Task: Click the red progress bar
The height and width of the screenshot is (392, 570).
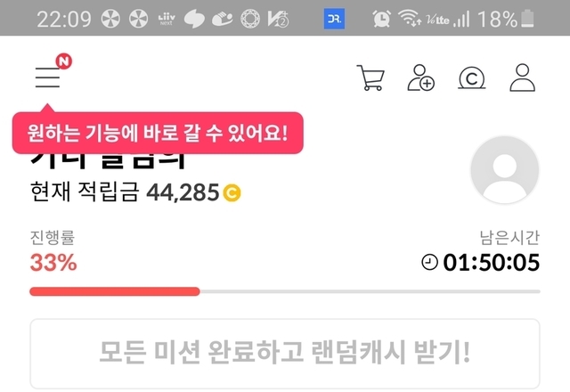Action: (115, 291)
